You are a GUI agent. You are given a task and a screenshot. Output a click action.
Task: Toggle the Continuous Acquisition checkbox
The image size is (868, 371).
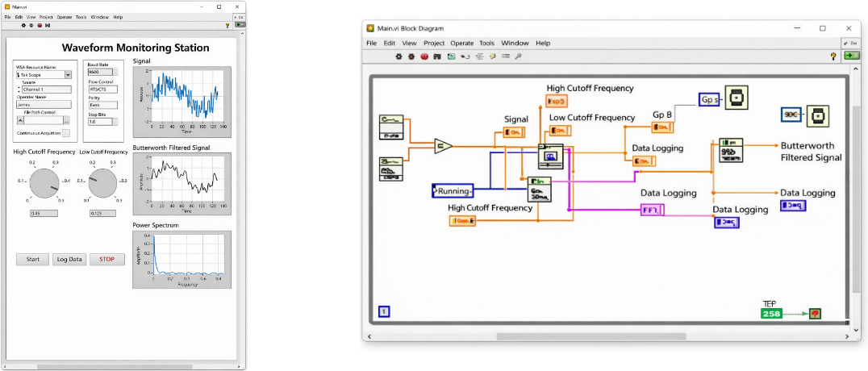66,133
